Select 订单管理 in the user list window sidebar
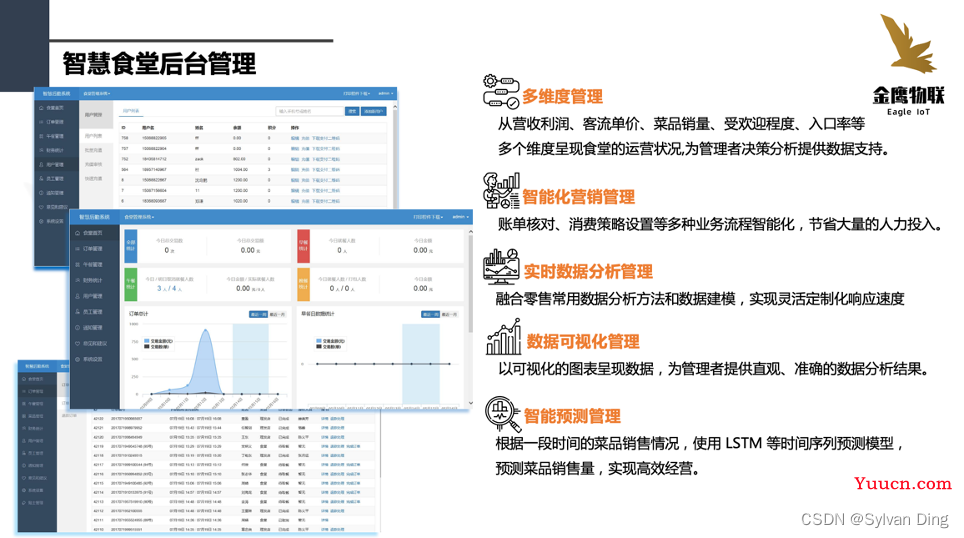This screenshot has width=964, height=538. pos(52,122)
